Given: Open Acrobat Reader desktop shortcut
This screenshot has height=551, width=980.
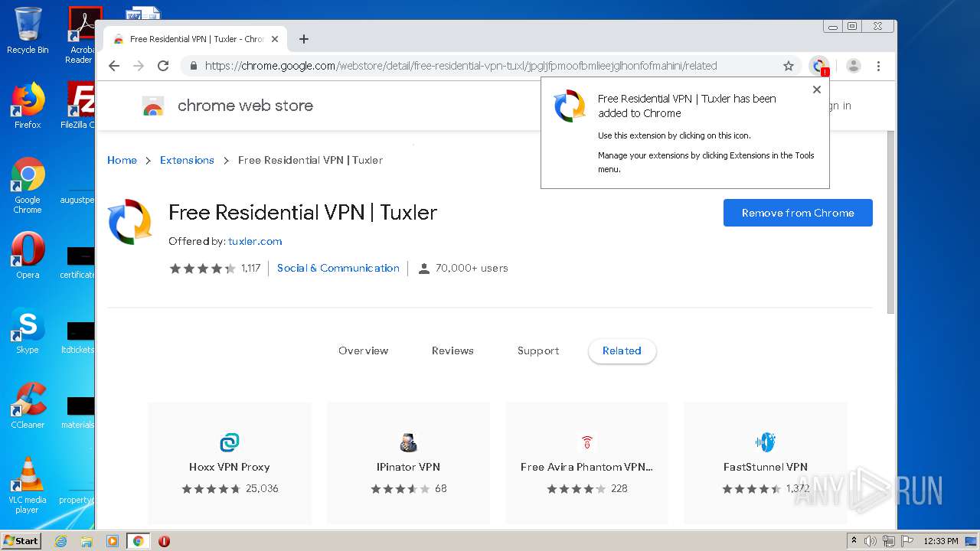Looking at the screenshot, I should pos(82,35).
